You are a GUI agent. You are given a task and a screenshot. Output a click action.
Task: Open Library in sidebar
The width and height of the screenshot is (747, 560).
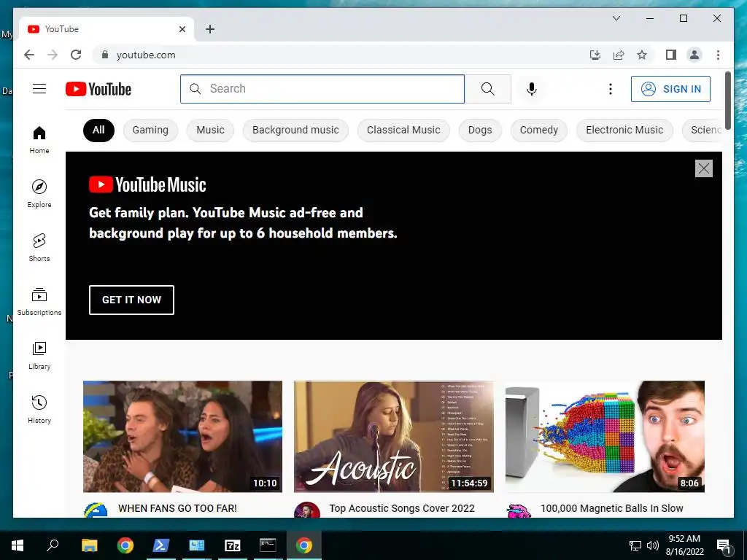pyautogui.click(x=39, y=355)
